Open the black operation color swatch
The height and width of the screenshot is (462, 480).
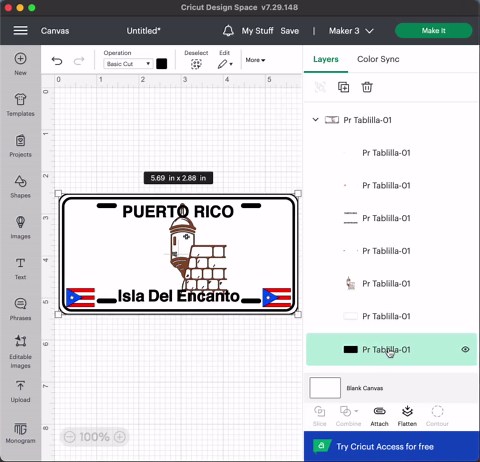click(162, 64)
